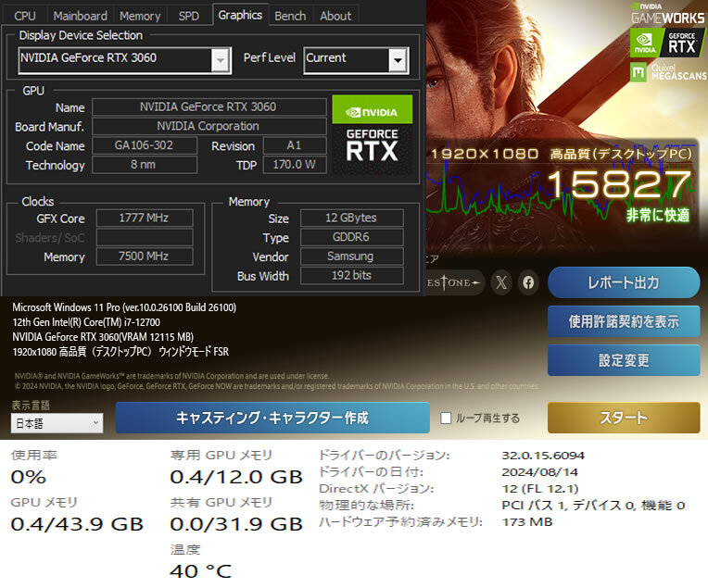
Task: Share score via the Facebook icon
Action: tap(528, 282)
